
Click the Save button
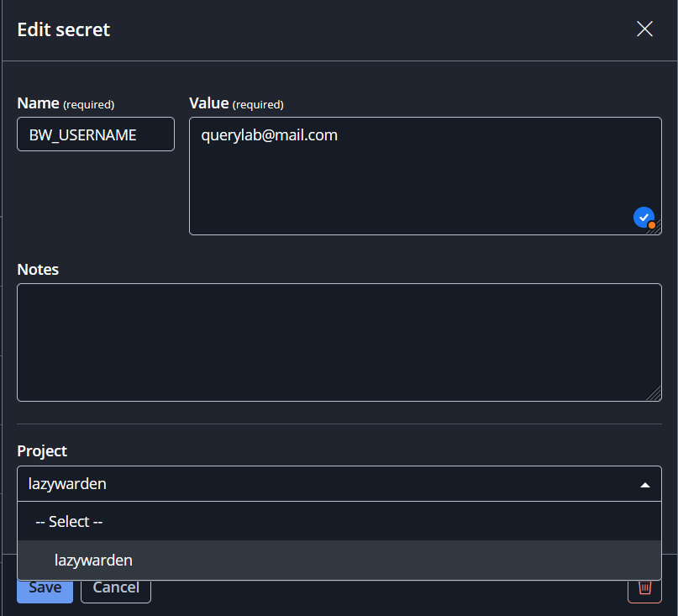coord(45,591)
